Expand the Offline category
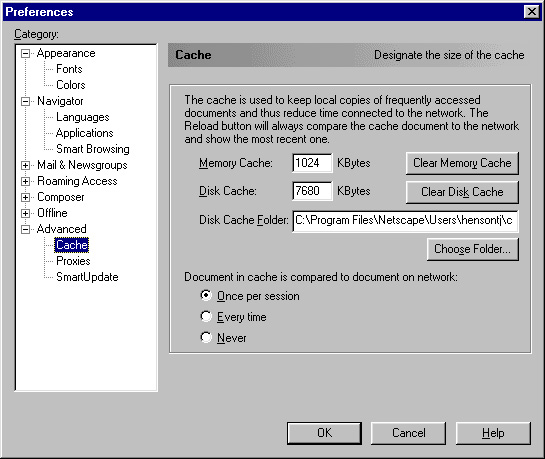 (x=25, y=213)
